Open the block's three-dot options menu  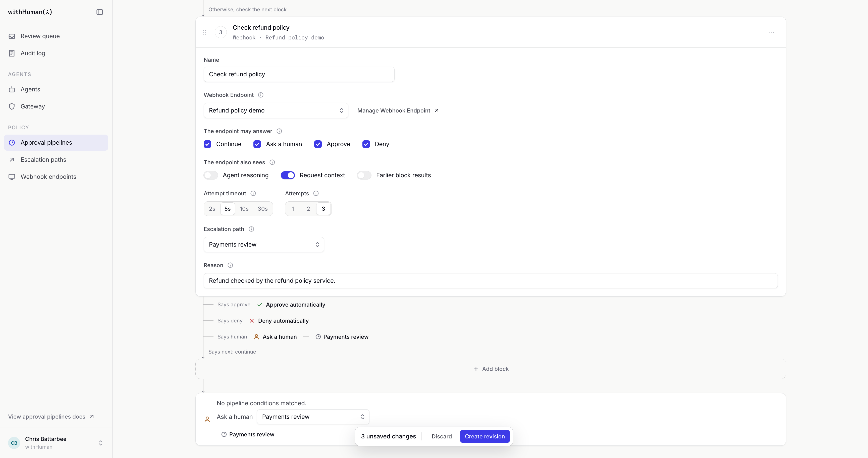[771, 32]
